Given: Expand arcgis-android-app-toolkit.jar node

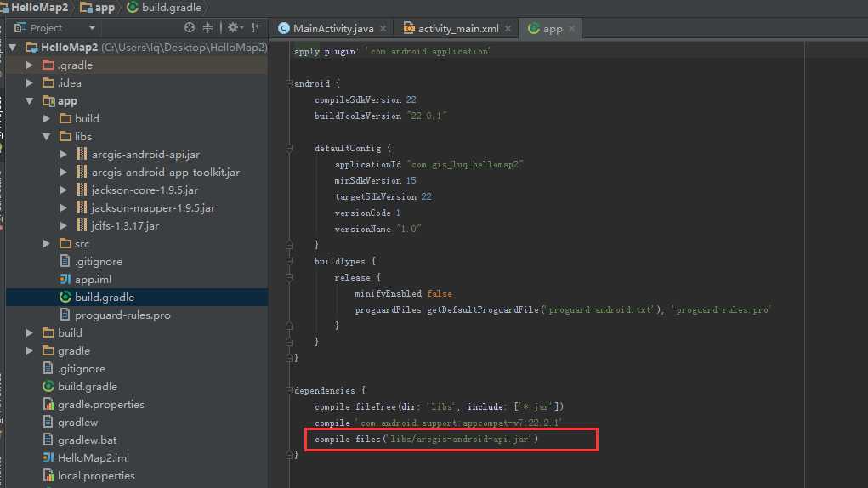Looking at the screenshot, I should (x=64, y=172).
